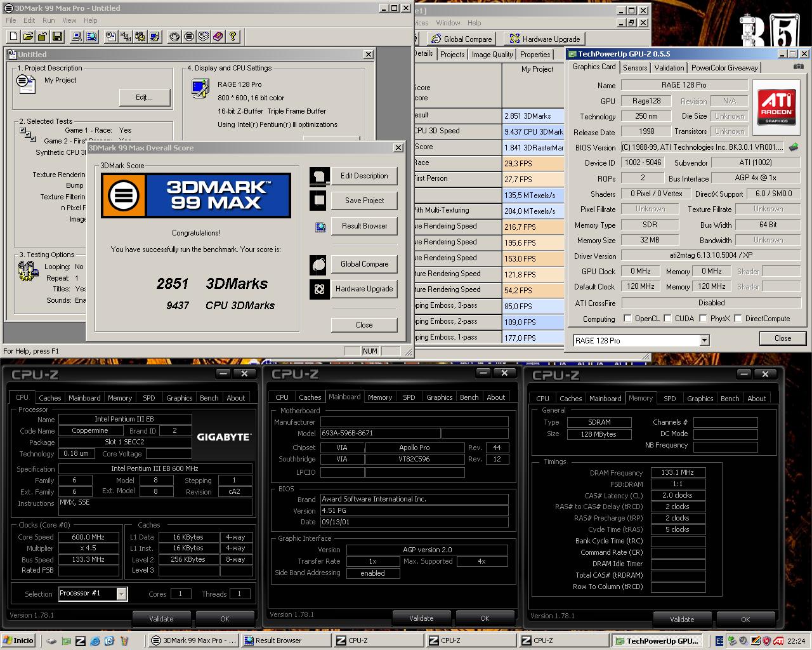Screen dimensions: 812x650
Task: Click the Result Browser button in score dialog
Action: pos(364,226)
